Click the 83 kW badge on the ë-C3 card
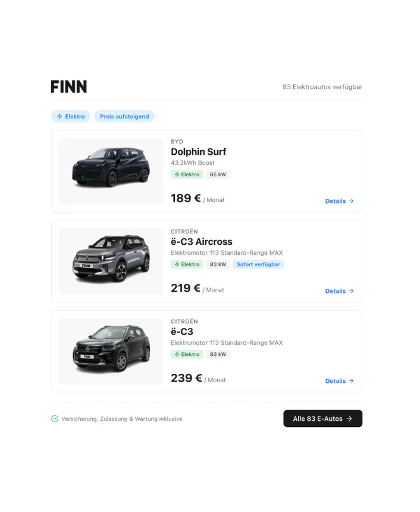 coord(218,354)
